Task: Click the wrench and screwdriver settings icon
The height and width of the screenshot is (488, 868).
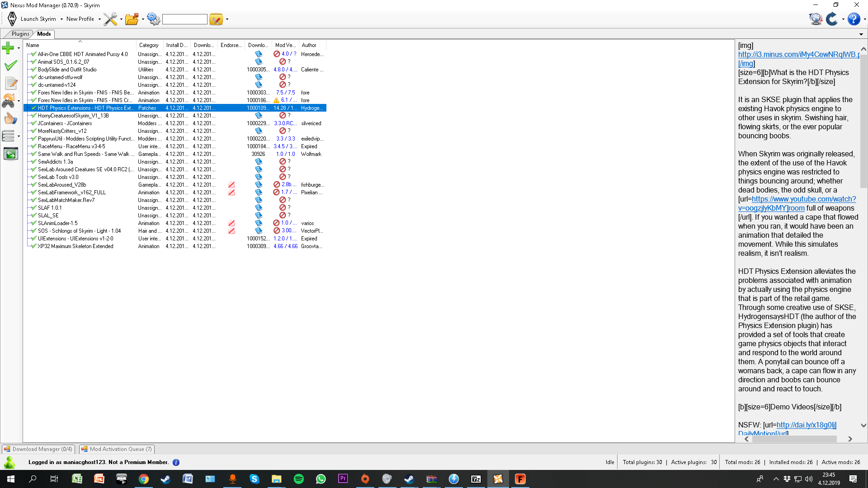Action: (110, 19)
